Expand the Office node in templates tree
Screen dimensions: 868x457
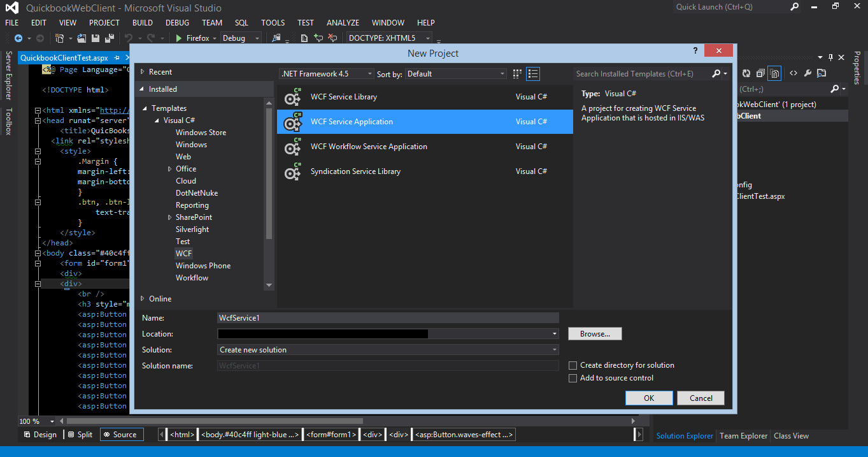[169, 169]
